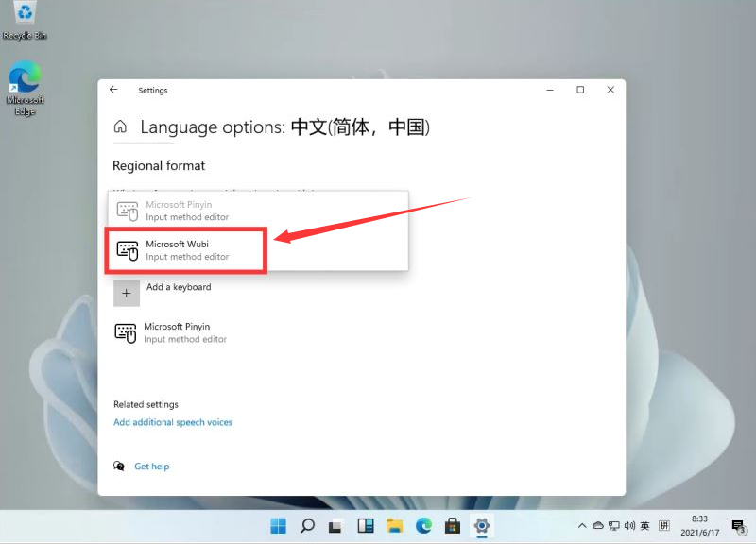Click the Search icon on the taskbar

(307, 525)
